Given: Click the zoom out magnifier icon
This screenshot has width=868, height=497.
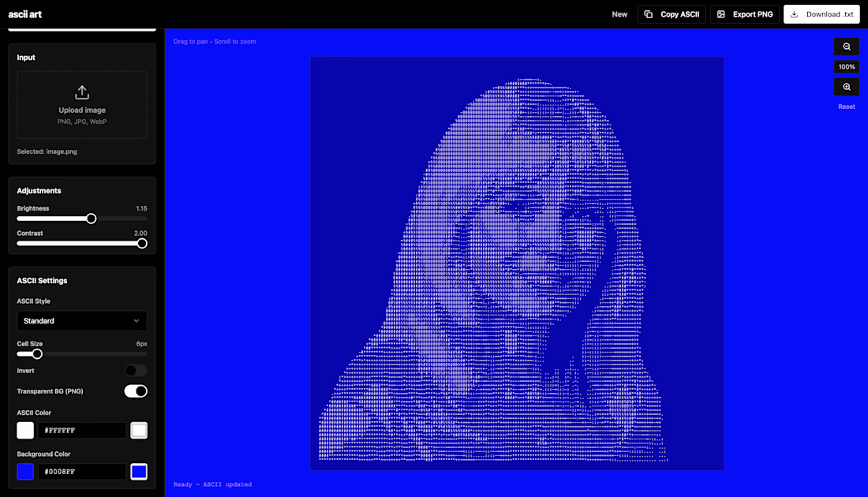Looking at the screenshot, I should (x=847, y=47).
